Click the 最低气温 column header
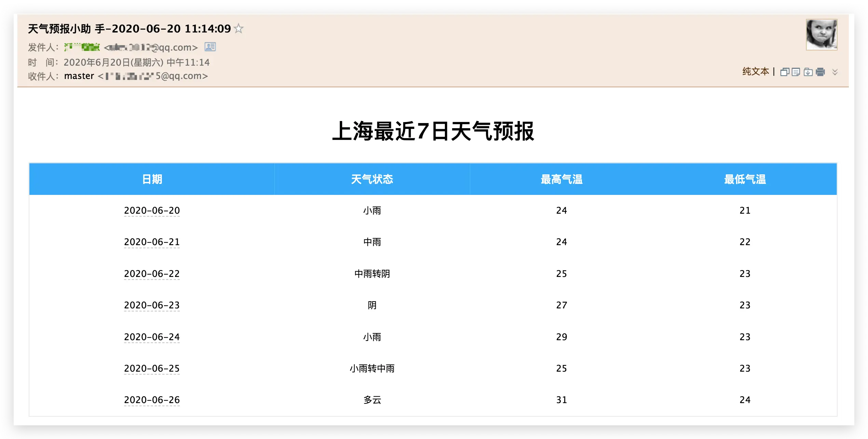 point(745,179)
